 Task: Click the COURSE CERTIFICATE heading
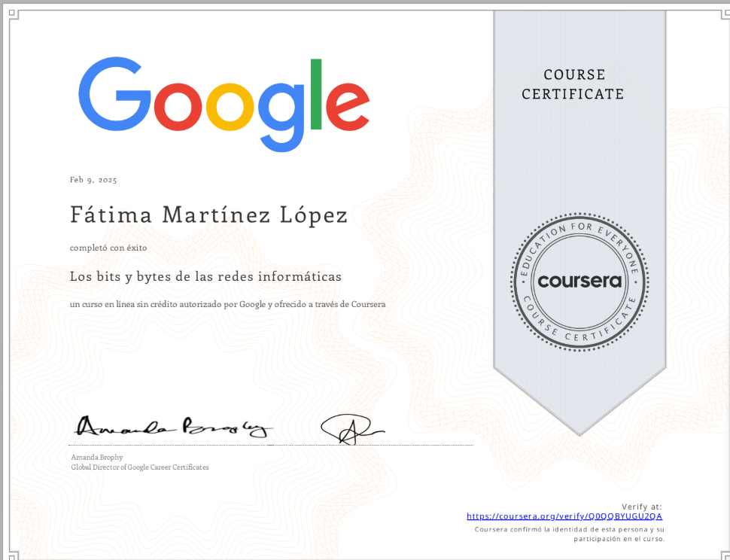pyautogui.click(x=573, y=84)
